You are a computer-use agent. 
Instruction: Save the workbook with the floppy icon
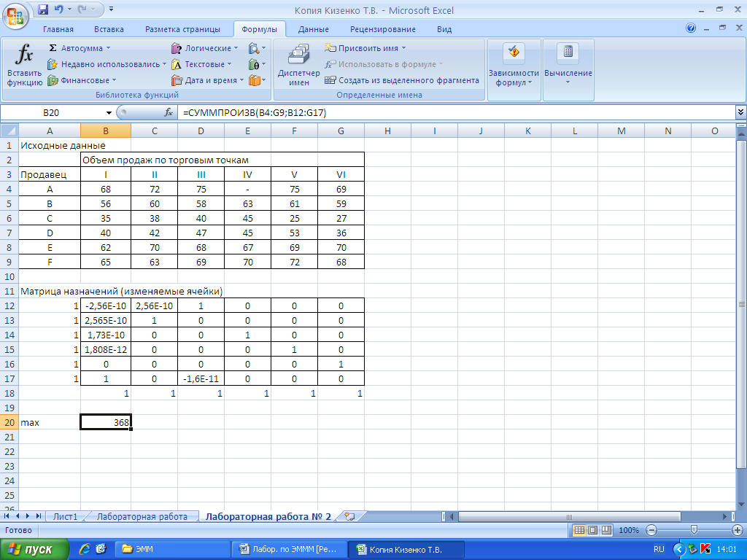(x=42, y=10)
